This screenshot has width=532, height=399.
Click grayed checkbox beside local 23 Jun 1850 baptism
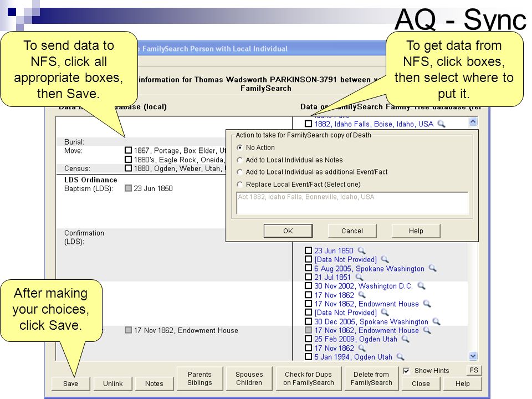(x=128, y=188)
